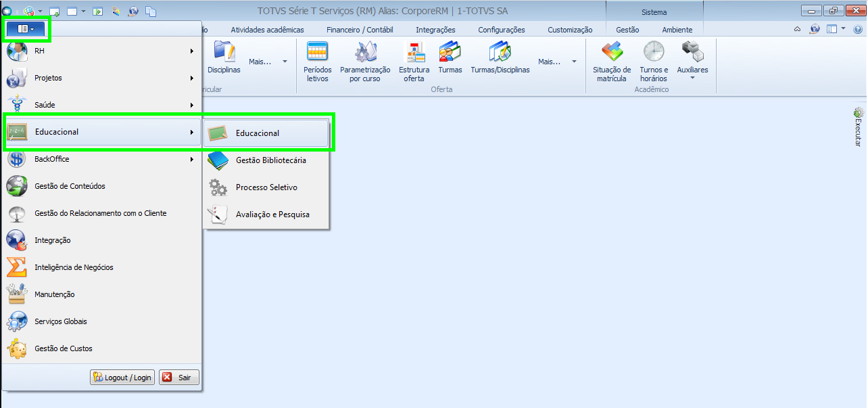This screenshot has height=408, width=868.
Task: Select Educacional in the submenu
Action: 266,133
